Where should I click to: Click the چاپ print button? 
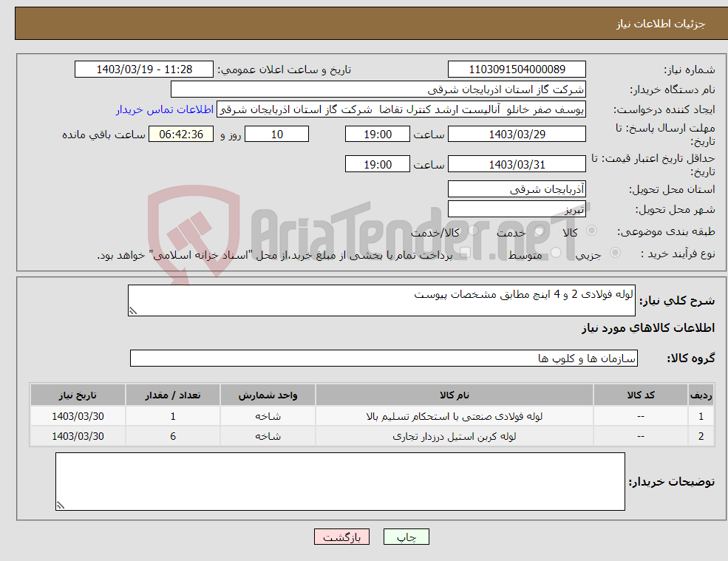tap(406, 537)
